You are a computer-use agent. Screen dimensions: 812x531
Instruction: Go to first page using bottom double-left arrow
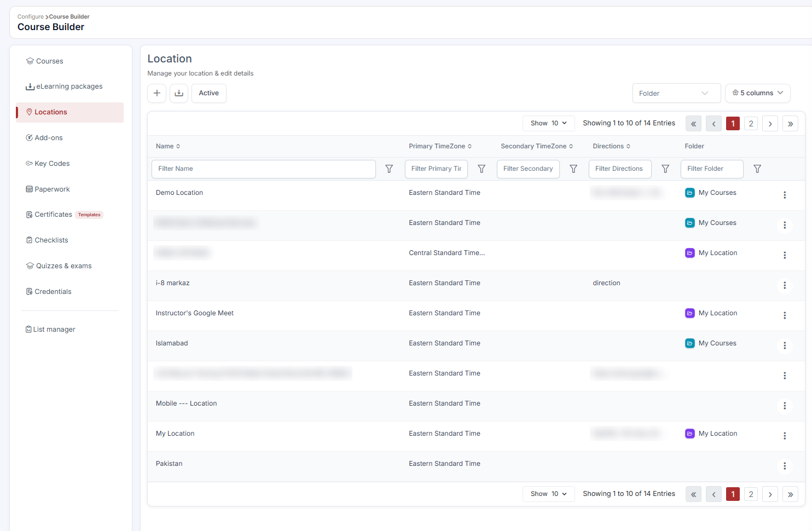(x=693, y=494)
